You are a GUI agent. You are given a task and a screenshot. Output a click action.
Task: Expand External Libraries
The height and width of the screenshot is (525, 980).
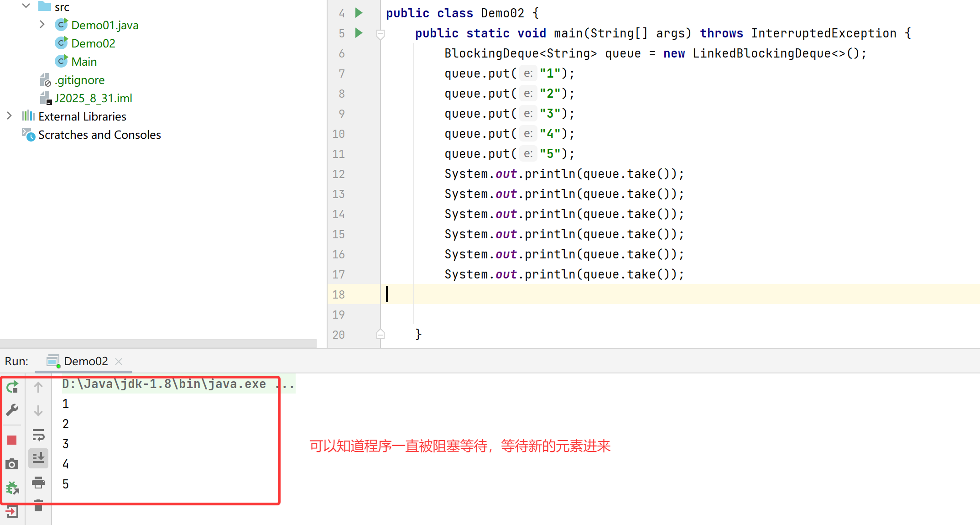coord(9,116)
